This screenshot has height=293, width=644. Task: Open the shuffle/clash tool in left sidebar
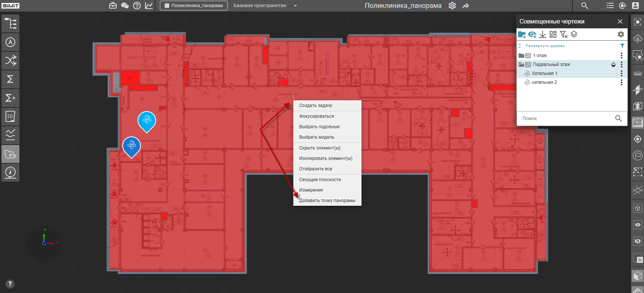(10, 61)
